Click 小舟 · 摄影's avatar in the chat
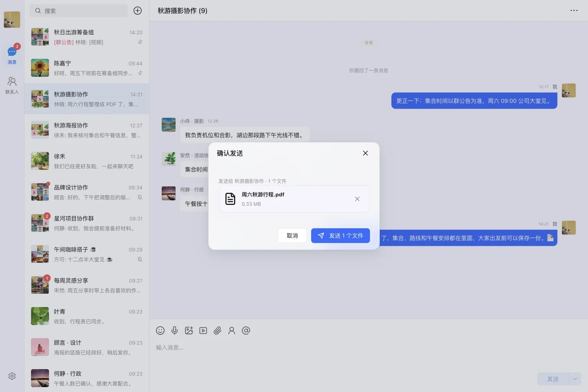 (x=169, y=125)
